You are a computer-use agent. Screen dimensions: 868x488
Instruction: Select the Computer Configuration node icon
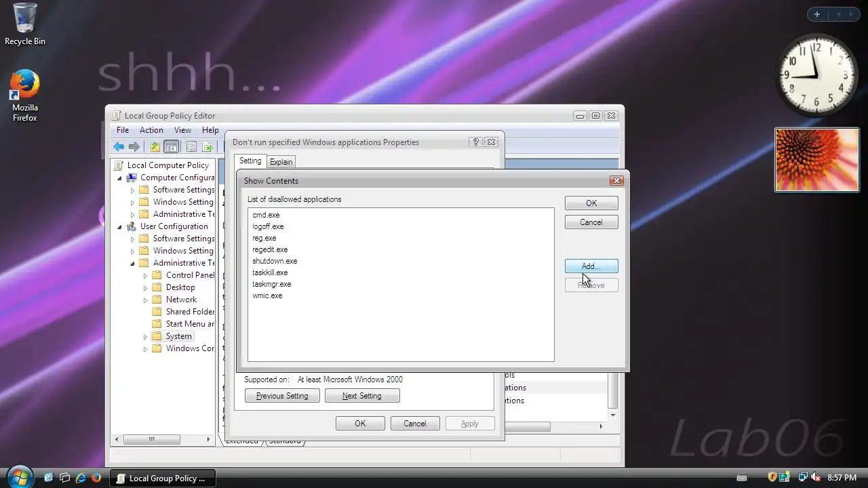click(132, 178)
